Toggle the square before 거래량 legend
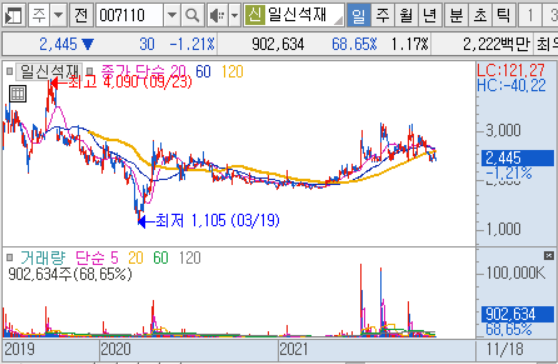 click(x=10, y=258)
